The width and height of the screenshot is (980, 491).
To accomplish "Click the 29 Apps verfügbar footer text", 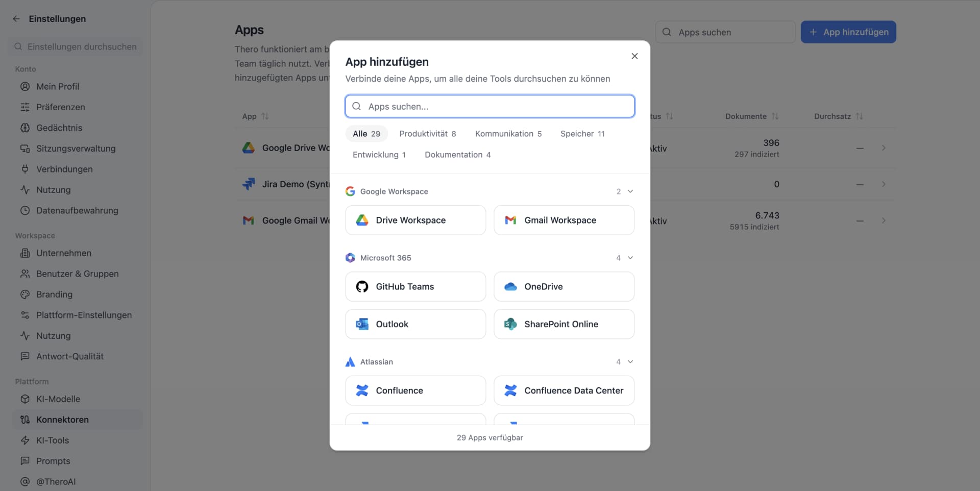I will [x=490, y=438].
